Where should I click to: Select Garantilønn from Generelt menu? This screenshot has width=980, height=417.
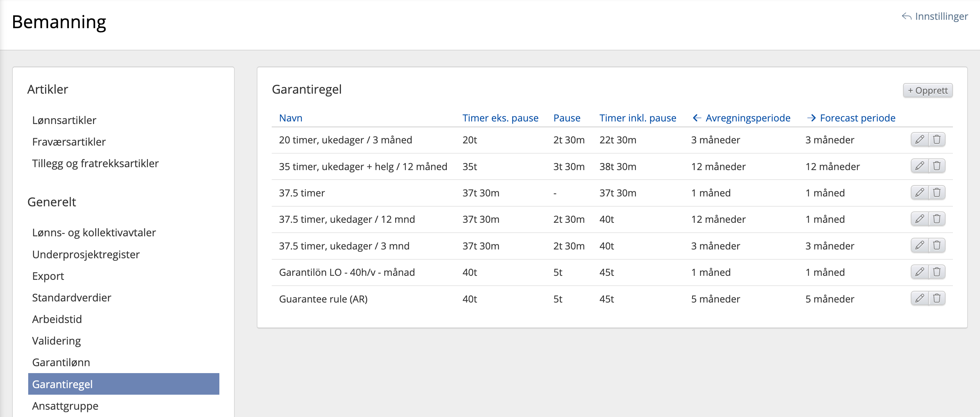tap(61, 362)
